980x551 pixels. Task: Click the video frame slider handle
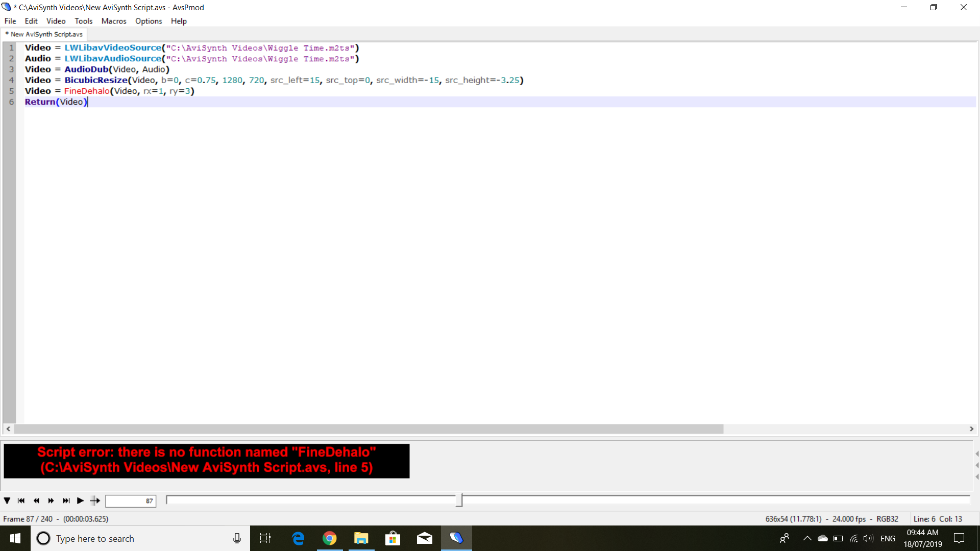pos(459,500)
